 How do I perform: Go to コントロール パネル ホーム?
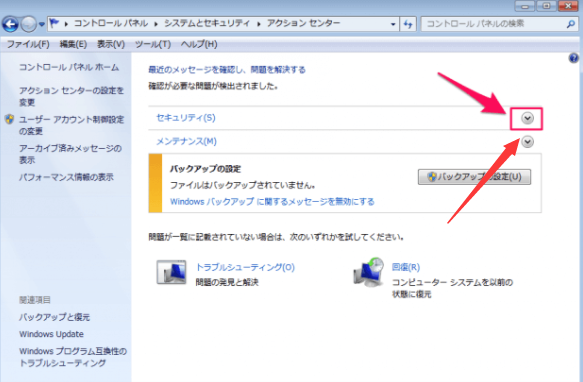pos(69,67)
